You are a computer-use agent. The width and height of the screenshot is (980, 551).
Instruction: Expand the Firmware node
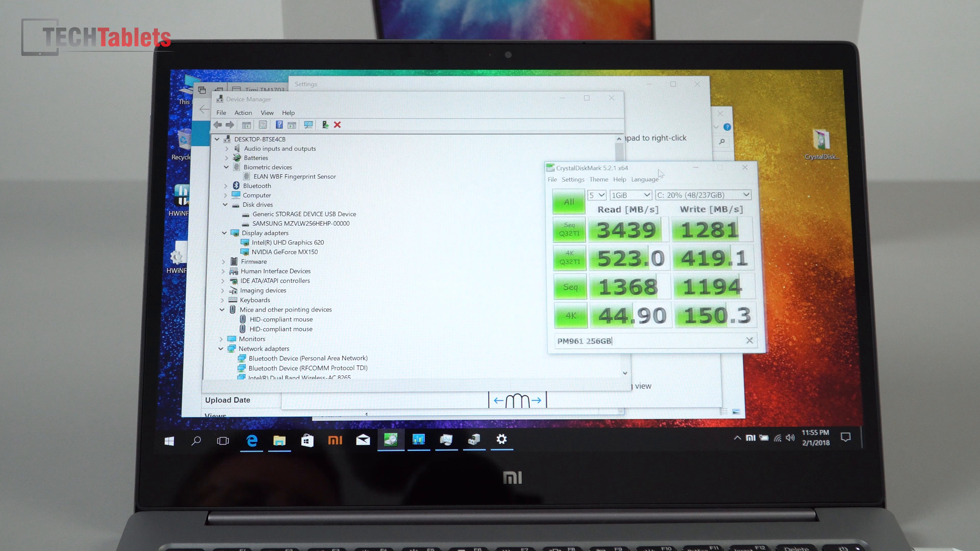point(223,262)
